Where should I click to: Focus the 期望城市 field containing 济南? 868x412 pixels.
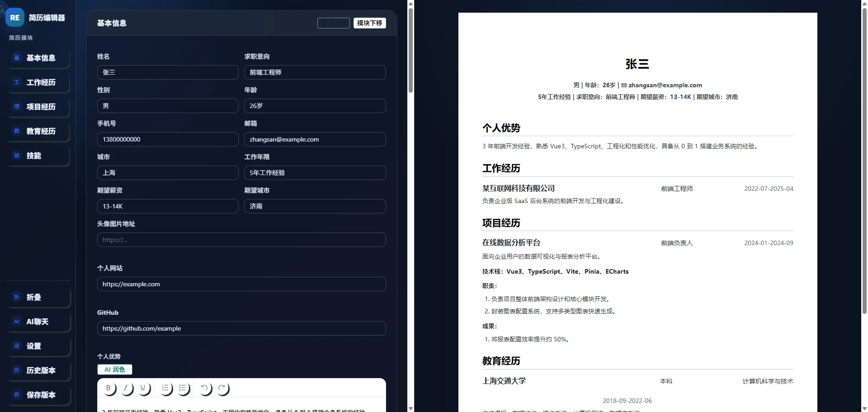315,206
